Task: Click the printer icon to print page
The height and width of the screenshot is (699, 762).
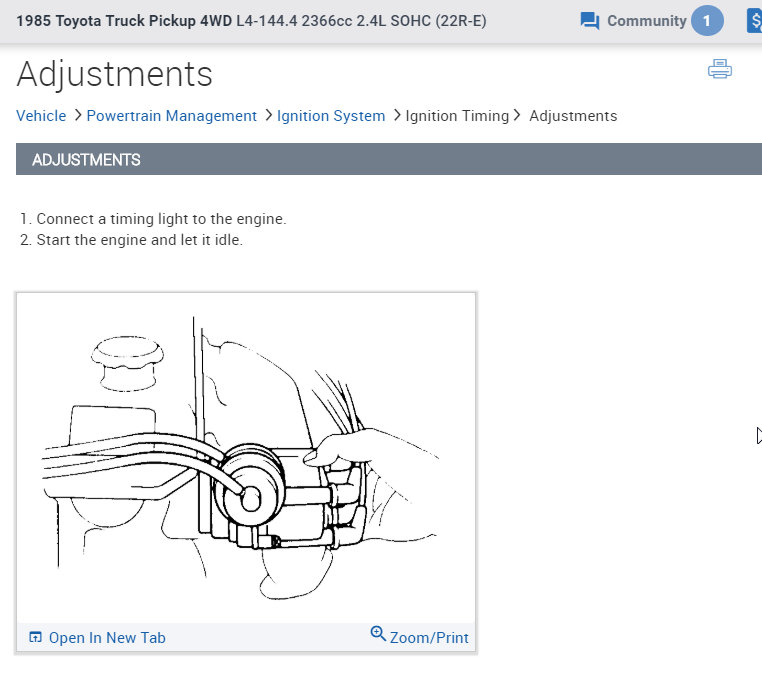Action: point(720,69)
